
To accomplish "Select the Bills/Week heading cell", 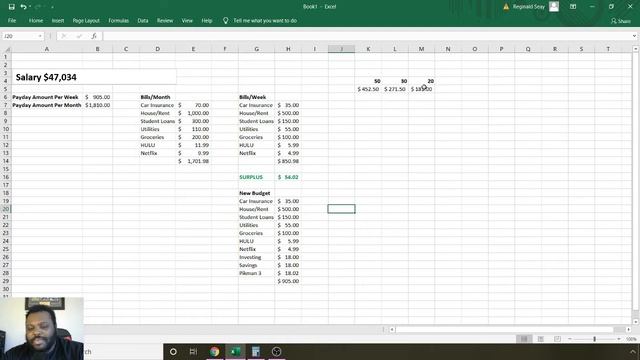I will pos(256,97).
